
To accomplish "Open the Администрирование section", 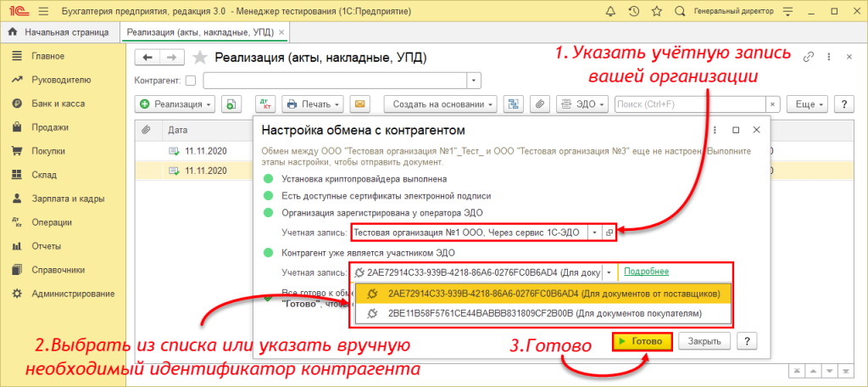I will (x=73, y=294).
